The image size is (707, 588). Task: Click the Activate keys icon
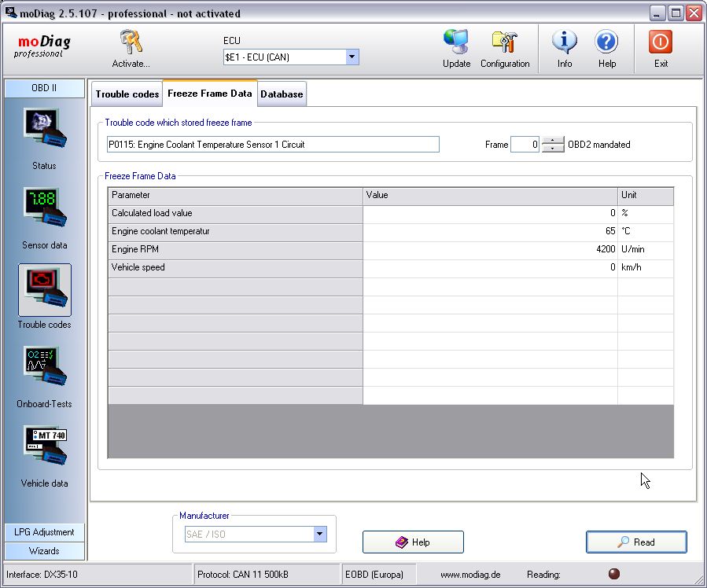pyautogui.click(x=131, y=44)
